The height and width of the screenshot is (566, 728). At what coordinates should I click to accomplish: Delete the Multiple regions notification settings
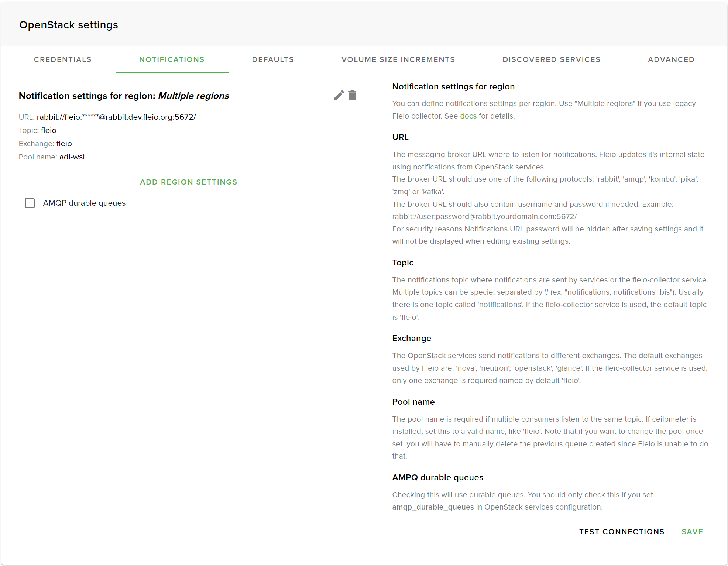[353, 96]
